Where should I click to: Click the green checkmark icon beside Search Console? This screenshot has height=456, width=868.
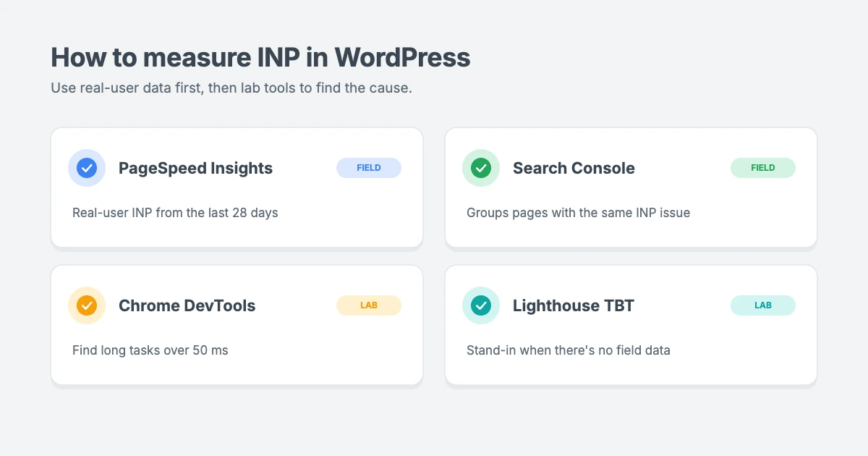click(x=481, y=168)
